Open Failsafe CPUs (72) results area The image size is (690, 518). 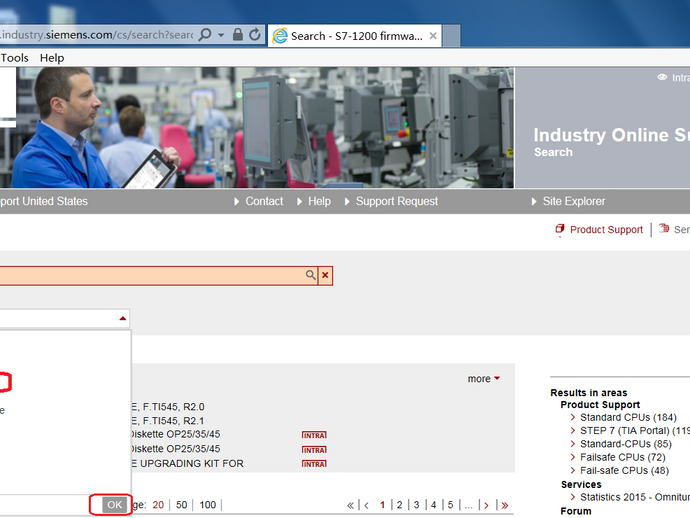point(623,457)
